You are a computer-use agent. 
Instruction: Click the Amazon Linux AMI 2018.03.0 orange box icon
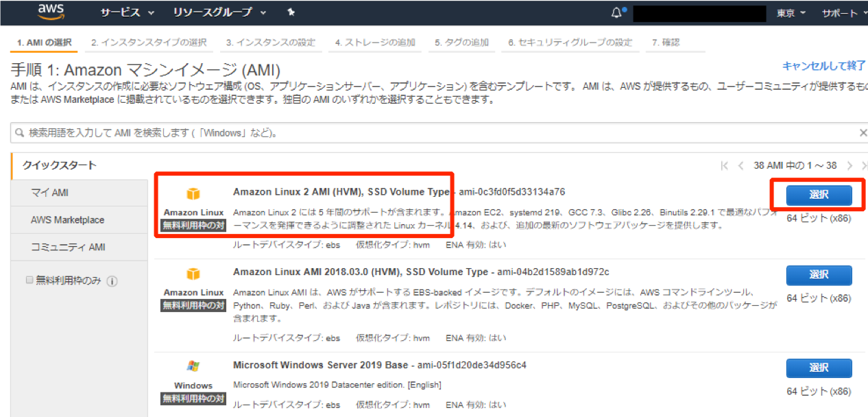[x=194, y=274]
